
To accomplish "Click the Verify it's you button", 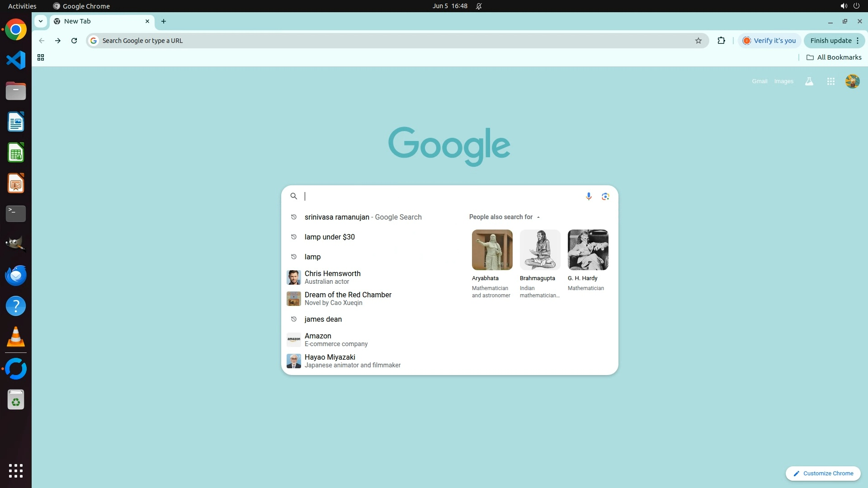I will [769, 41].
